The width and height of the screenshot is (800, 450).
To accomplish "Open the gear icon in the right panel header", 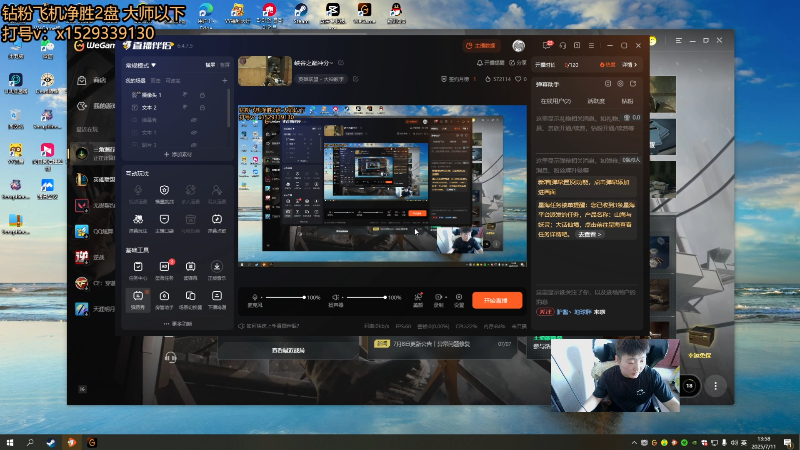I will [x=620, y=84].
